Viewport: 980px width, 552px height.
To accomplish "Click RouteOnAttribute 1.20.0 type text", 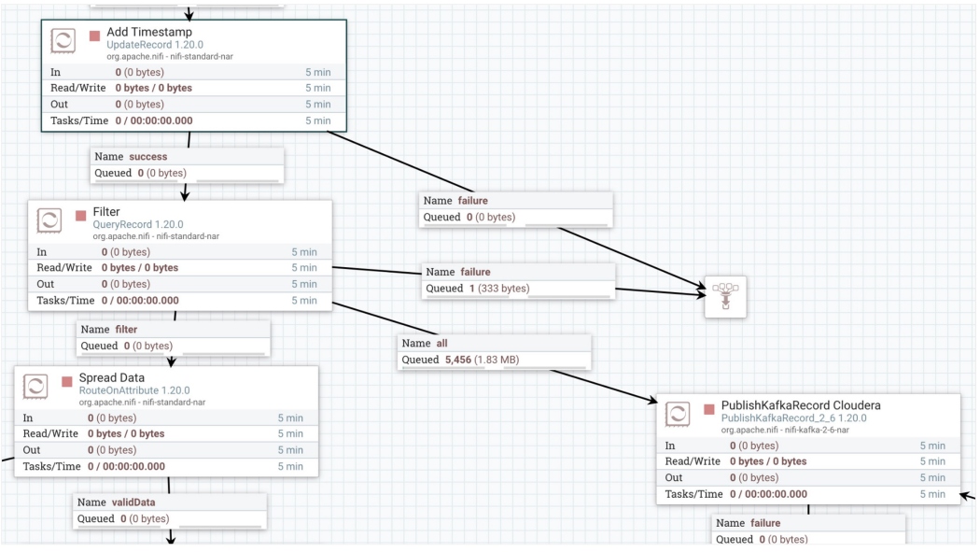I will (x=134, y=390).
